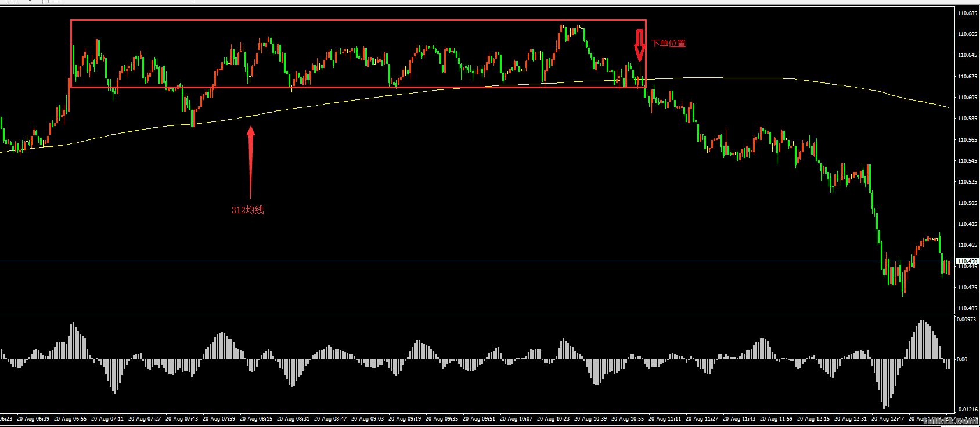This screenshot has height=427, width=980.
Task: Click the 20 Aug 06:55 time label
Action: click(x=70, y=419)
